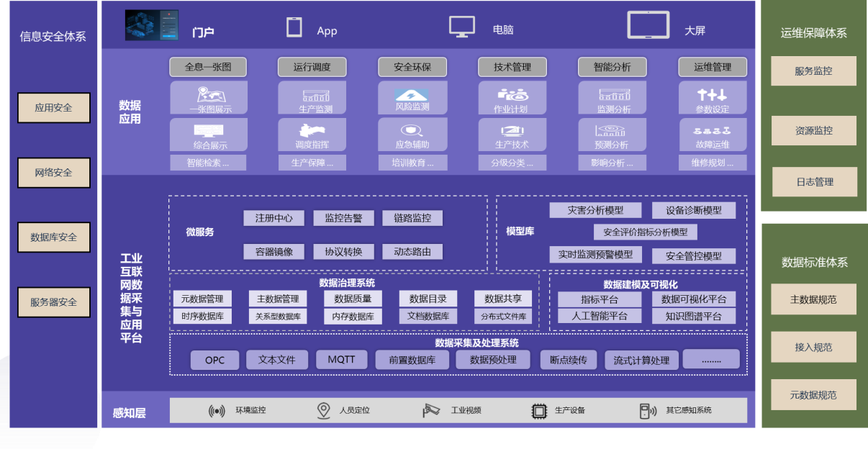Switch to the 全息一张图 header tab
The height and width of the screenshot is (449, 868).
(x=208, y=67)
